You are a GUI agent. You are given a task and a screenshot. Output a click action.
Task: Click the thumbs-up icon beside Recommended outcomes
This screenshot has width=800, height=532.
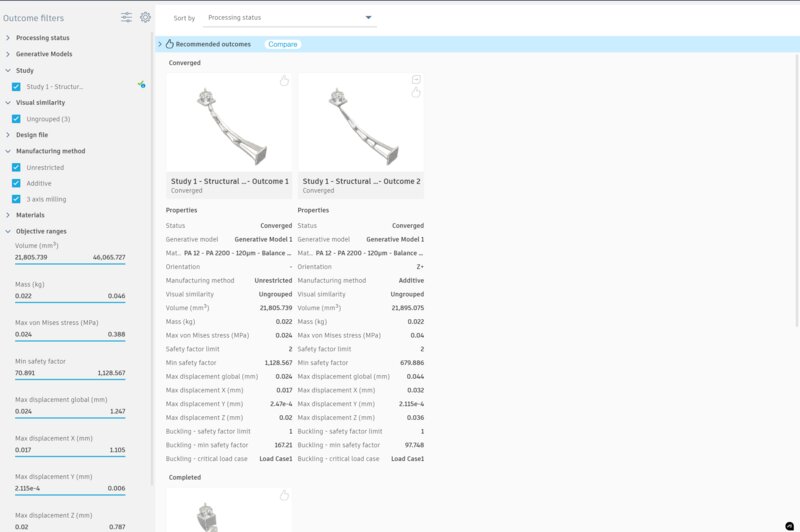pyautogui.click(x=169, y=44)
